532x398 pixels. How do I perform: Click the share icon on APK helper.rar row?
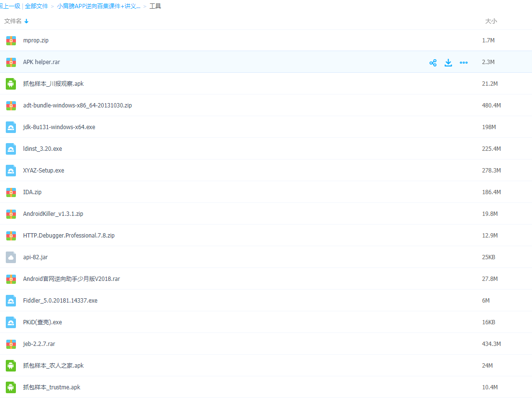pyautogui.click(x=433, y=63)
